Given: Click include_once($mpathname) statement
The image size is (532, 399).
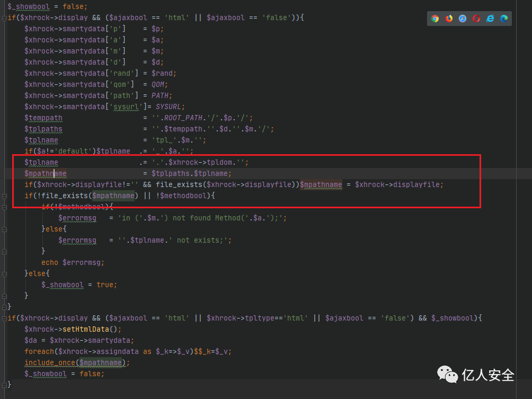Looking at the screenshot, I should tap(77, 362).
